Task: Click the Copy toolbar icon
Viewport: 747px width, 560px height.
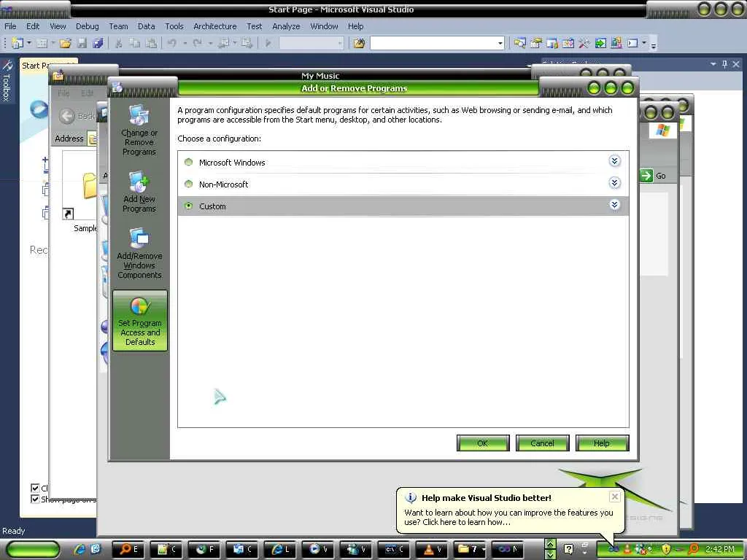Action: click(x=135, y=43)
